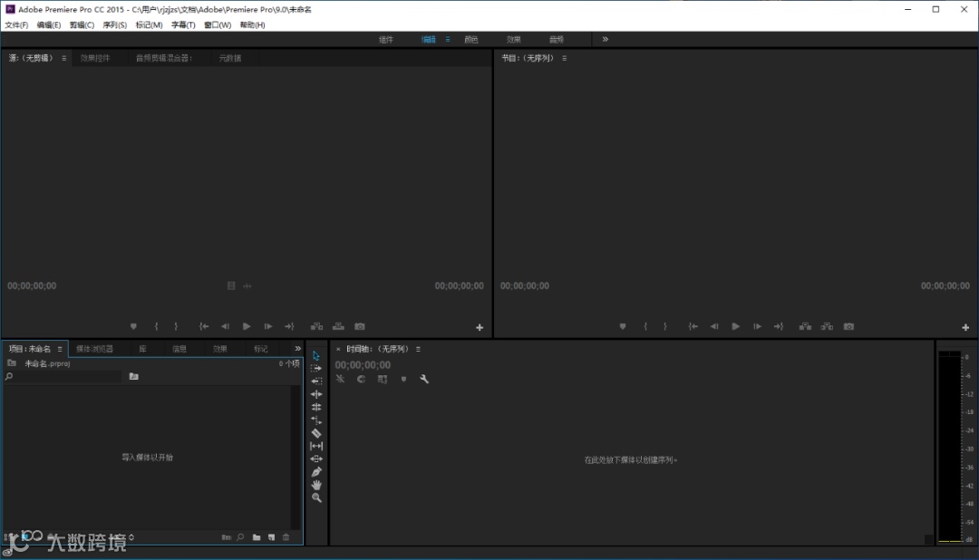Open Project panel menu
The width and height of the screenshot is (979, 560).
[60, 349]
